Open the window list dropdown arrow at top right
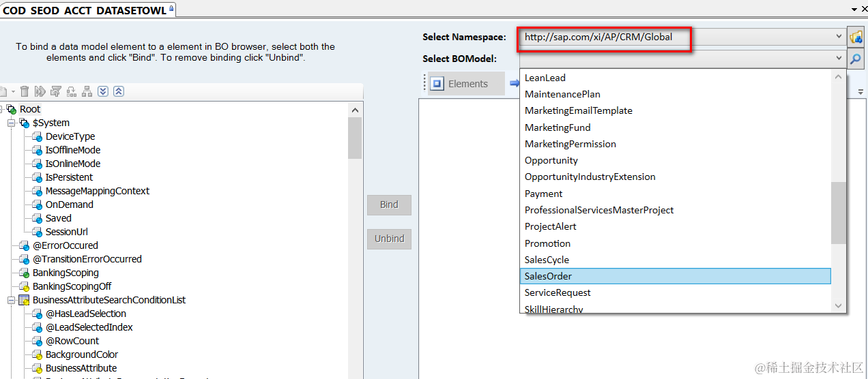Image resolution: width=868 pixels, height=379 pixels. point(854,9)
